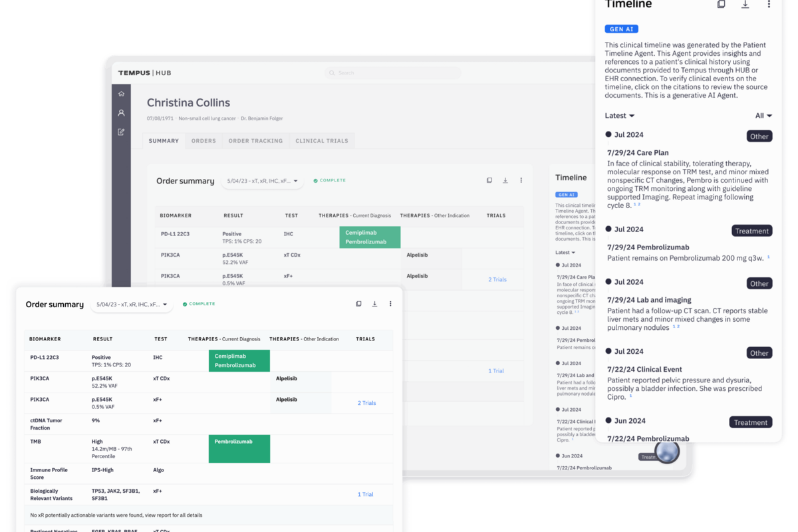
Task: Click inside the top Search field
Action: click(x=392, y=72)
